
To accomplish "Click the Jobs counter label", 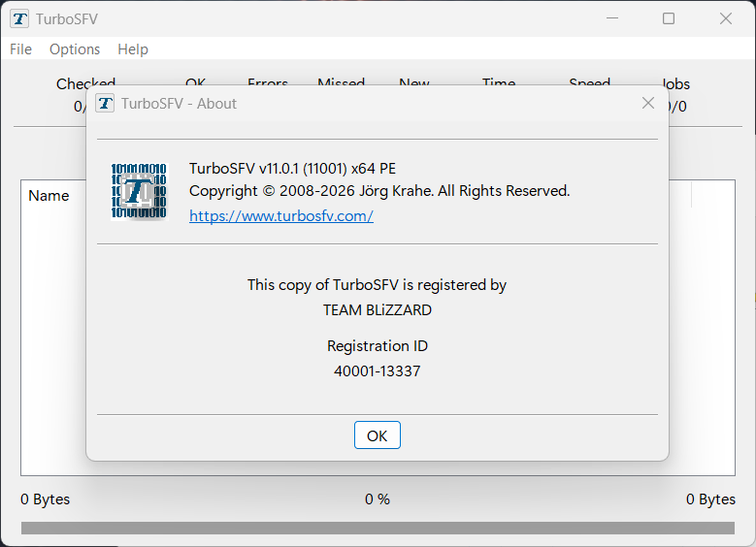I will click(x=675, y=83).
